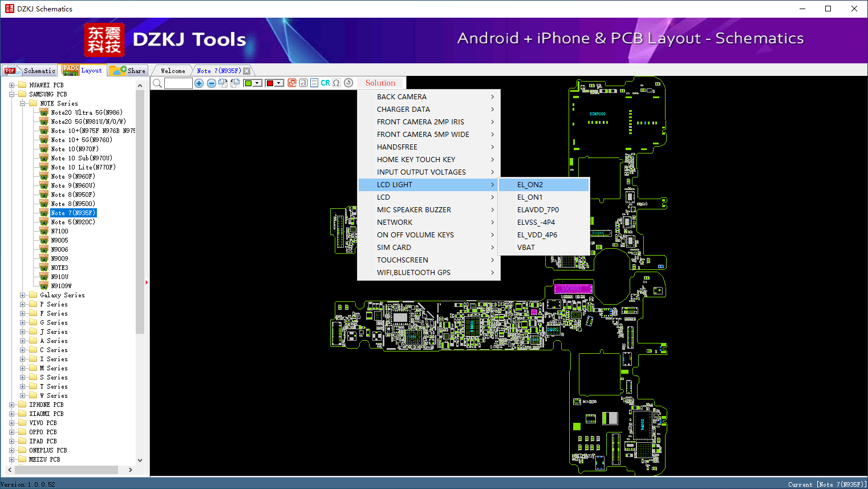The image size is (868, 489).
Task: Click the PADS icon beside NOTE3
Action: click(x=44, y=268)
